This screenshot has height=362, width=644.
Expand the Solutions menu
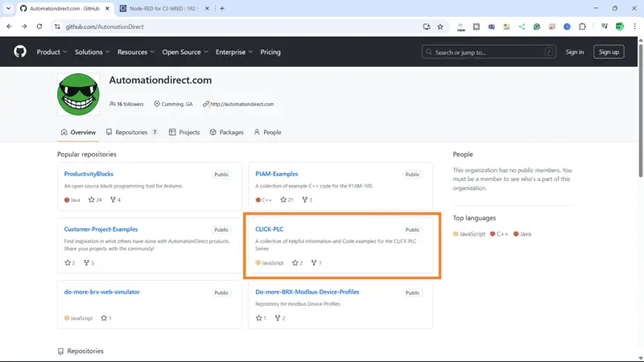click(x=92, y=52)
